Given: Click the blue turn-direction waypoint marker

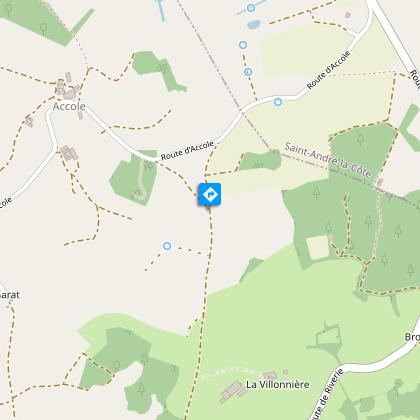Looking at the screenshot, I should [x=210, y=194].
